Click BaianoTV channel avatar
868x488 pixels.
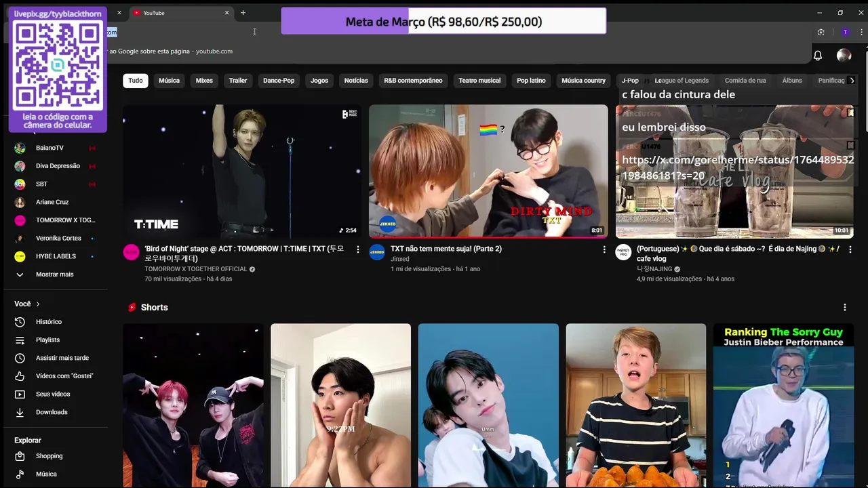click(20, 148)
